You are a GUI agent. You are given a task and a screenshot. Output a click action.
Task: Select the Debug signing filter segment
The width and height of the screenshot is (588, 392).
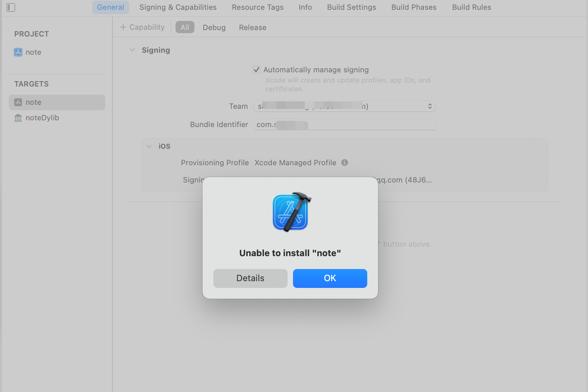214,27
